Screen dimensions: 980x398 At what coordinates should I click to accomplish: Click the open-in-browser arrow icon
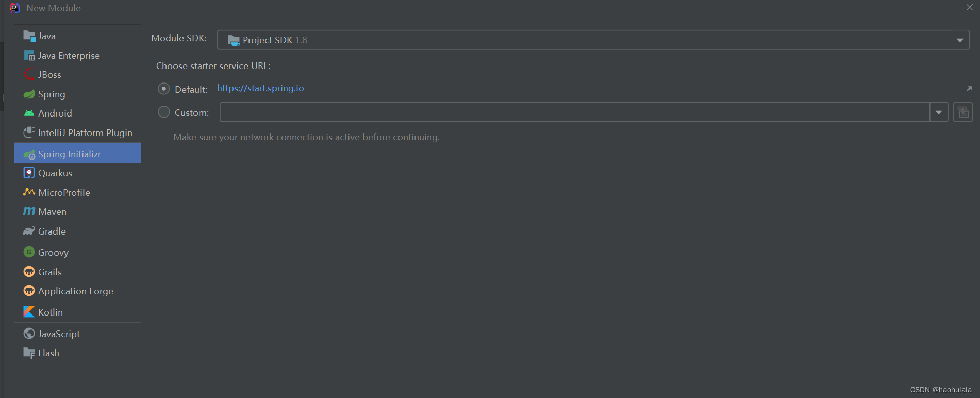tap(969, 89)
